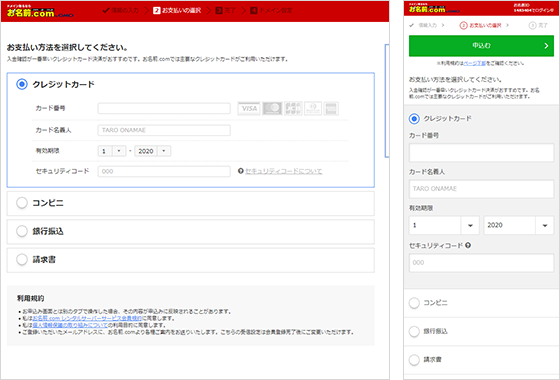Open expiry month dropdown in mobile form
This screenshot has width=560, height=380.
point(444,225)
